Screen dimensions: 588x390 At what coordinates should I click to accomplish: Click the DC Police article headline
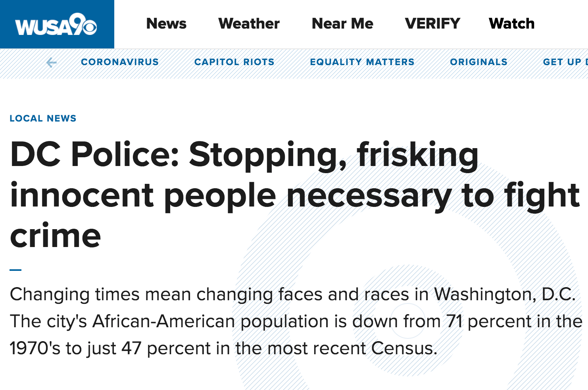(x=294, y=195)
